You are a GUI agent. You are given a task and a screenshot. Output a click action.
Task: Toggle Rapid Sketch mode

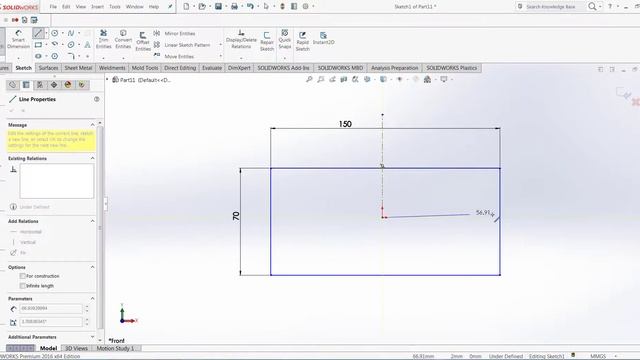[302, 41]
